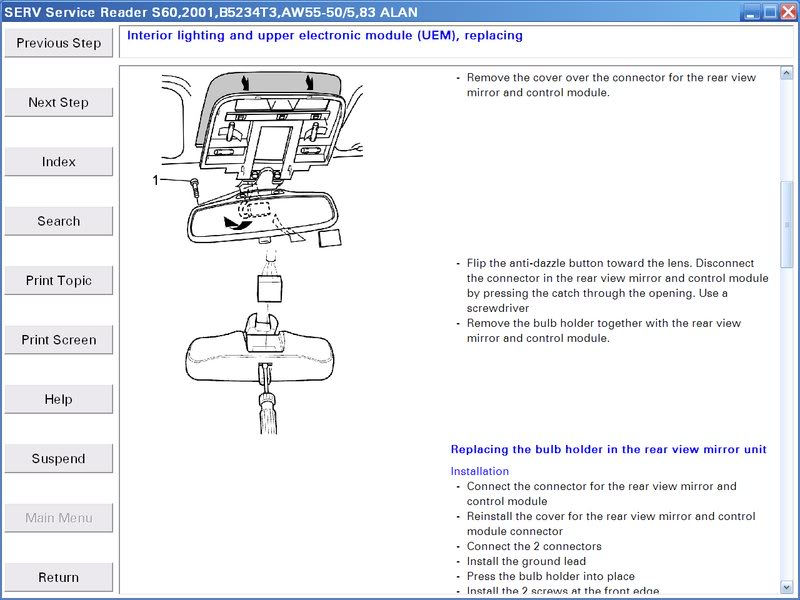Open Help from the sidebar
The image size is (800, 600).
pos(59,399)
